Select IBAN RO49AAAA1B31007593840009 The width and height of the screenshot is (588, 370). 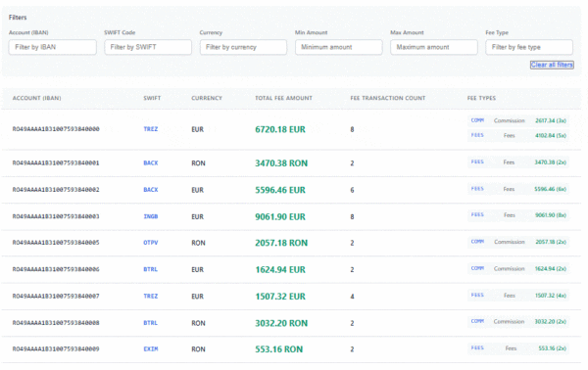(x=56, y=349)
